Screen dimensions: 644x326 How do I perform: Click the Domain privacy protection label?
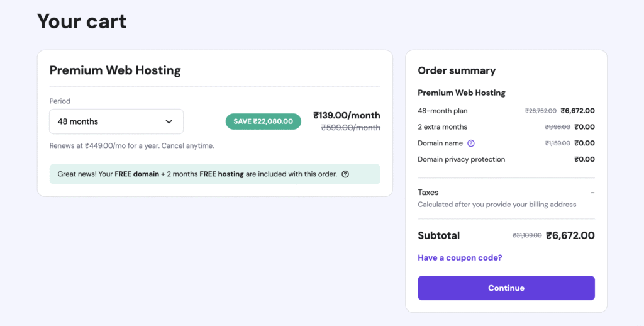tap(461, 159)
